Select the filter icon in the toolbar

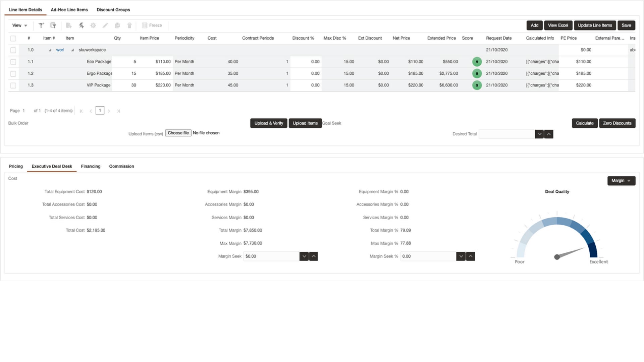(x=41, y=25)
